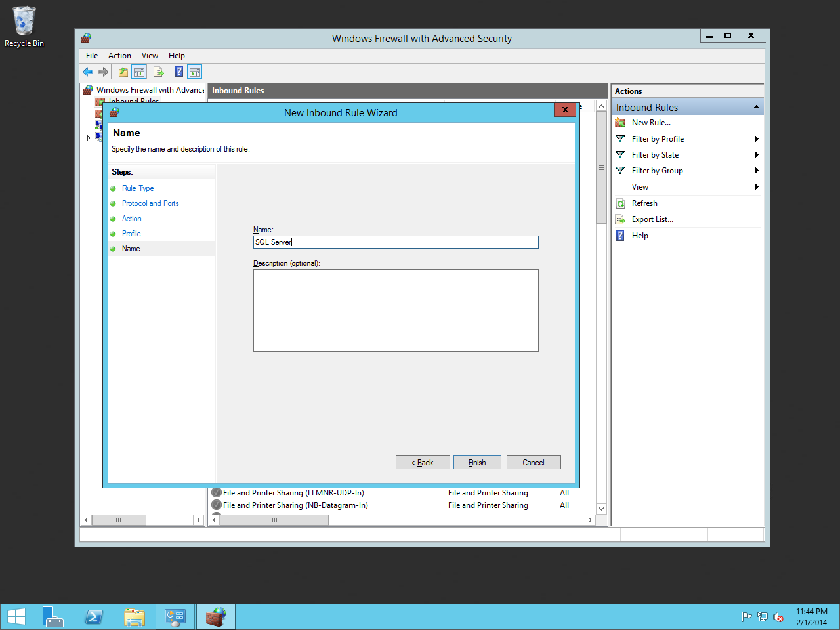Click the Name text field containing SQL Server
840x630 pixels.
click(396, 242)
